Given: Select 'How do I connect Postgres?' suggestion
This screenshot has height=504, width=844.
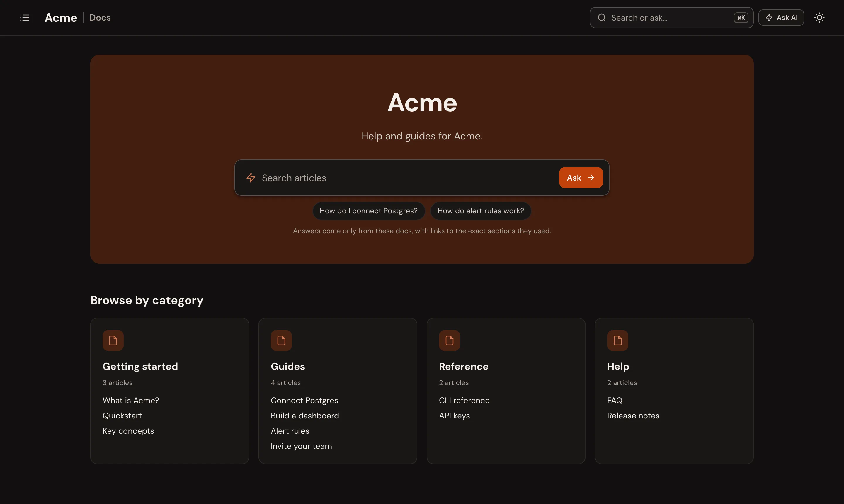Looking at the screenshot, I should [368, 211].
